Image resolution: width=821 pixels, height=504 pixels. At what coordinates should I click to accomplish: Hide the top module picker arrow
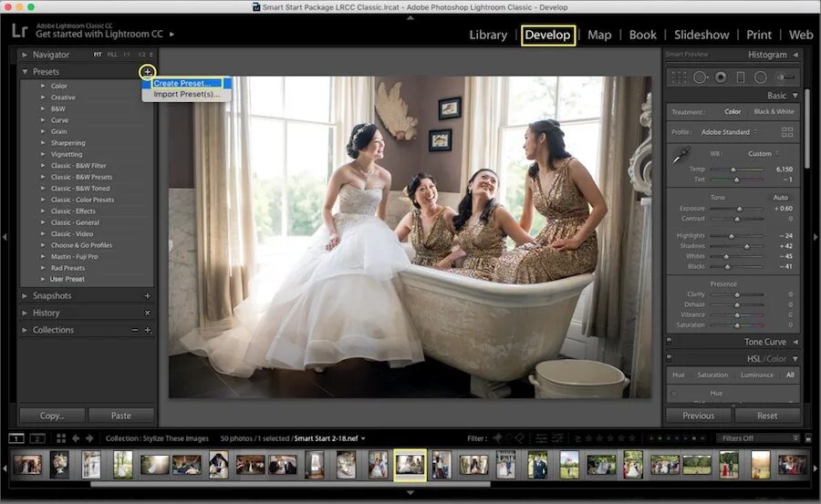[x=410, y=18]
